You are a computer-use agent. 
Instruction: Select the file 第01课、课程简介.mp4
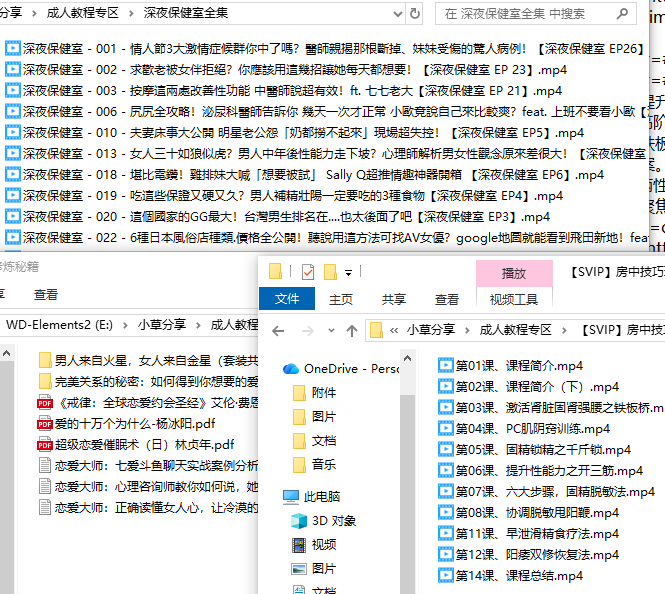[x=518, y=365]
